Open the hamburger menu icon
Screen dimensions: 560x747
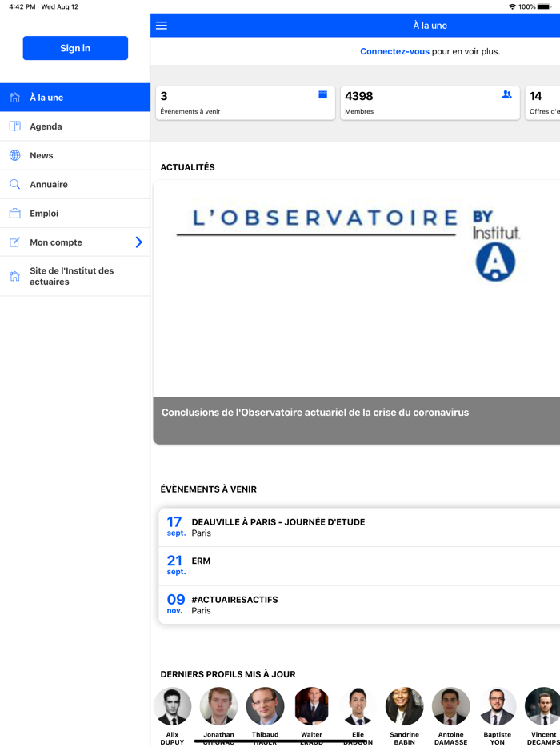point(162,26)
